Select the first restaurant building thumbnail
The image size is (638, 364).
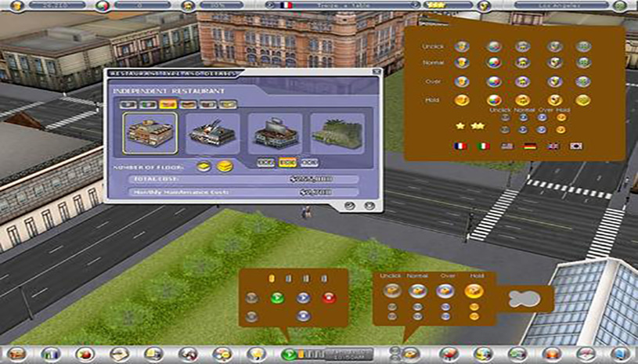point(150,133)
